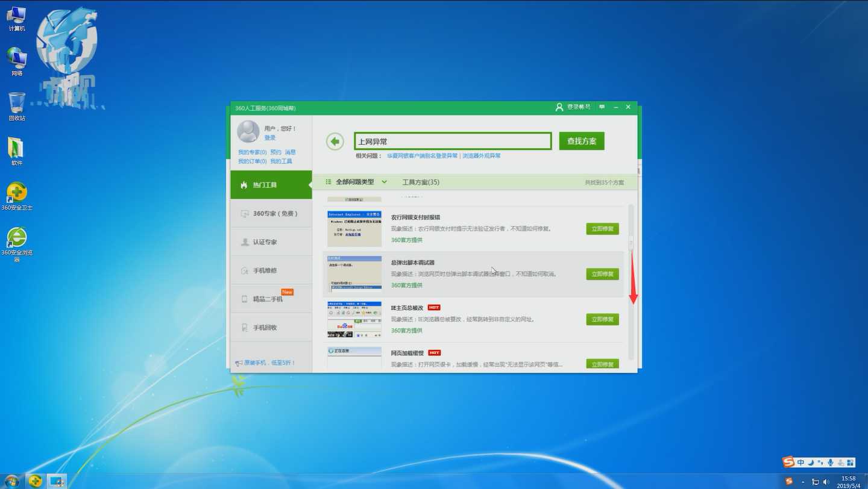Open the 预约 link
The height and width of the screenshot is (489, 868).
pyautogui.click(x=275, y=152)
